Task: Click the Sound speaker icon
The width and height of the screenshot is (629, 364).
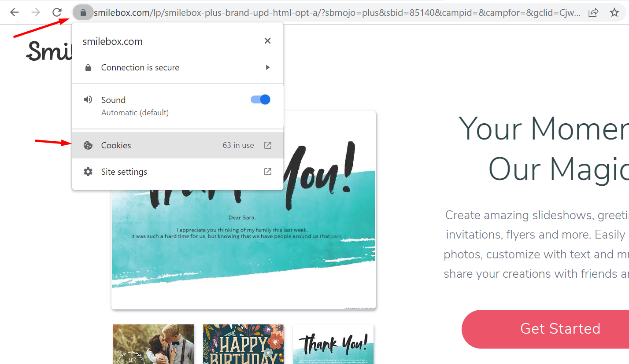Action: pyautogui.click(x=88, y=99)
